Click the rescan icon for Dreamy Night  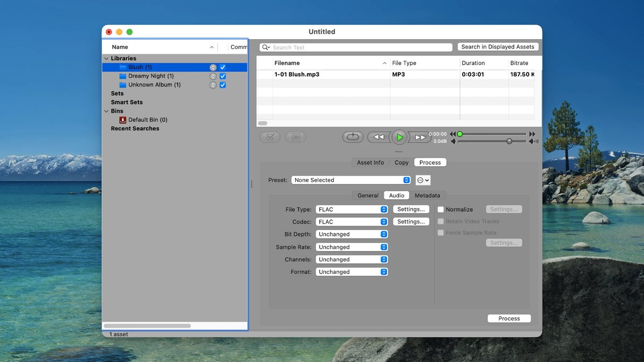213,76
